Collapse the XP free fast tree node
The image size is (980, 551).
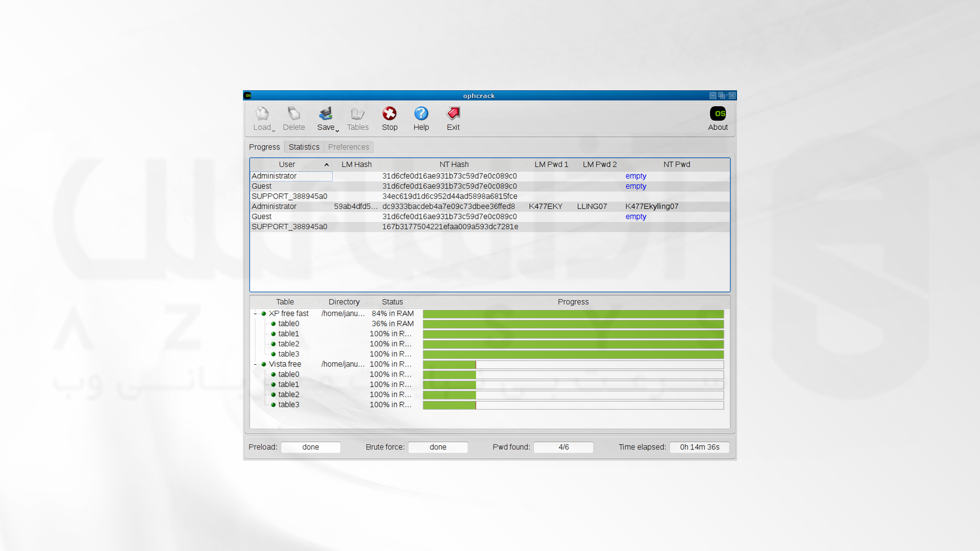(x=255, y=314)
